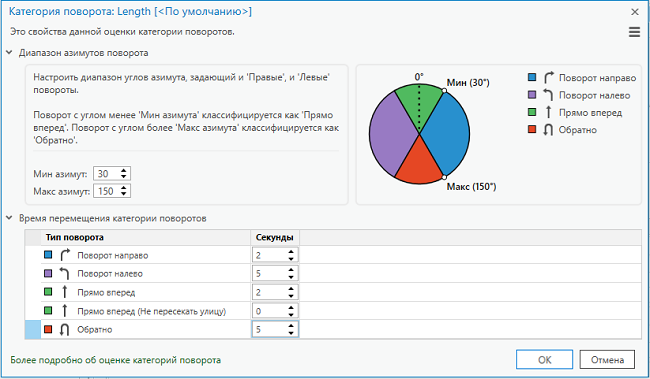Click the blue right-turn color swatch in table
The width and height of the screenshot is (650, 379).
[48, 255]
